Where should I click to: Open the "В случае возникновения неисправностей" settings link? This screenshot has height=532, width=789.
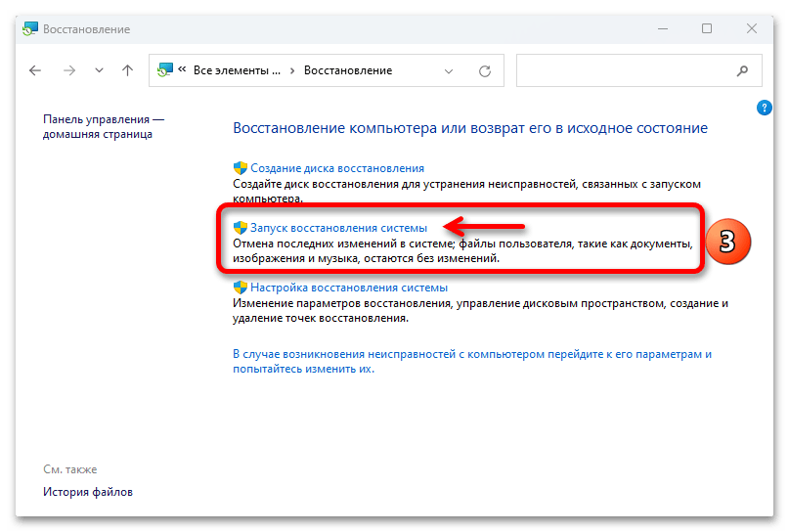tap(472, 362)
